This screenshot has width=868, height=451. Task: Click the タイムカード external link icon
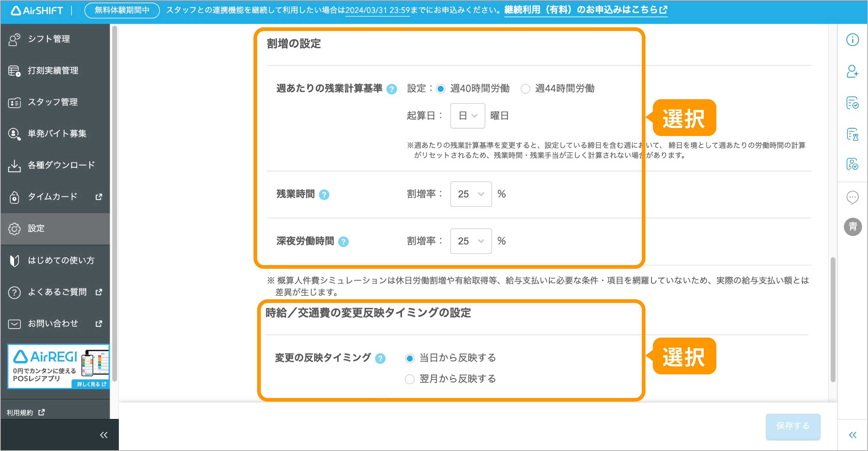coord(99,197)
